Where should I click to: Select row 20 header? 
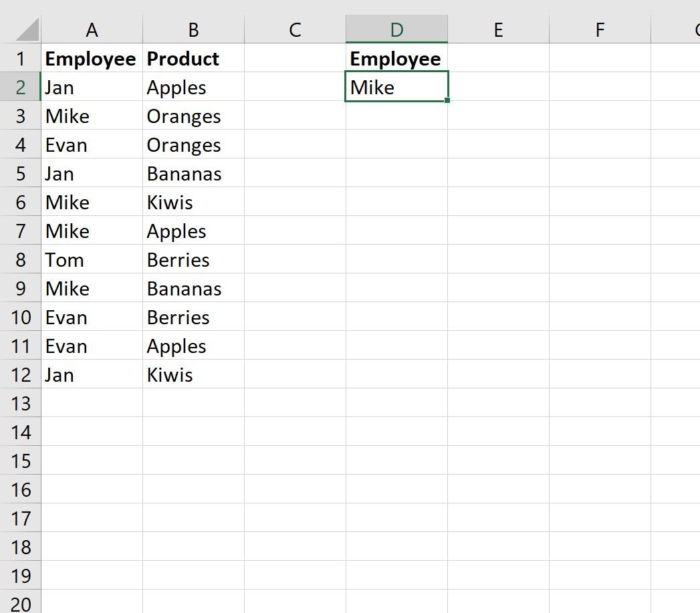click(20, 603)
